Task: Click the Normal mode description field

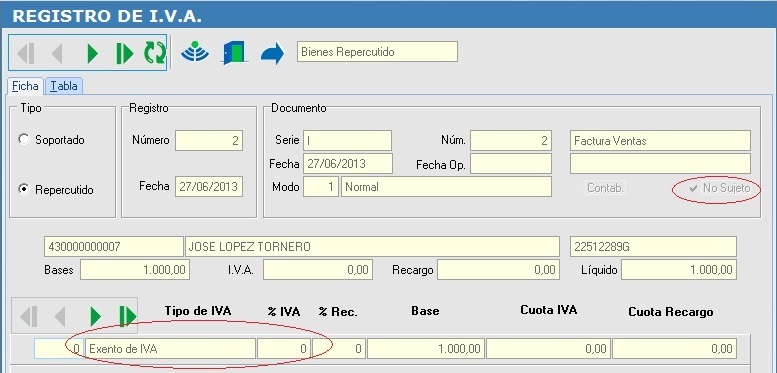Action: (x=446, y=187)
